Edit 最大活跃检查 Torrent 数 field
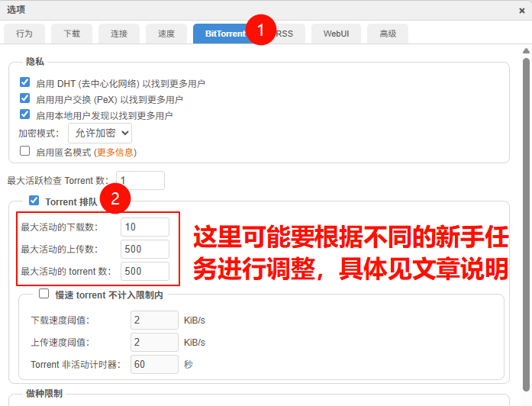This screenshot has height=406, width=532. 140,180
